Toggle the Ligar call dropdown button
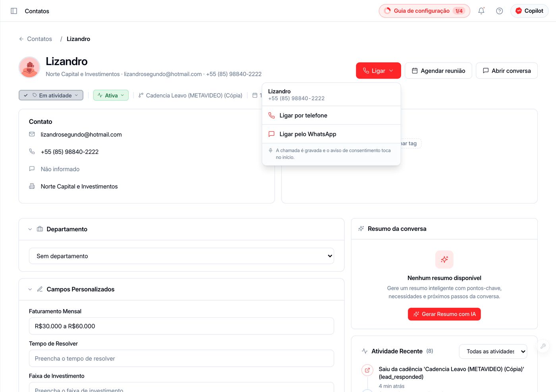This screenshot has height=392, width=556. tap(378, 71)
